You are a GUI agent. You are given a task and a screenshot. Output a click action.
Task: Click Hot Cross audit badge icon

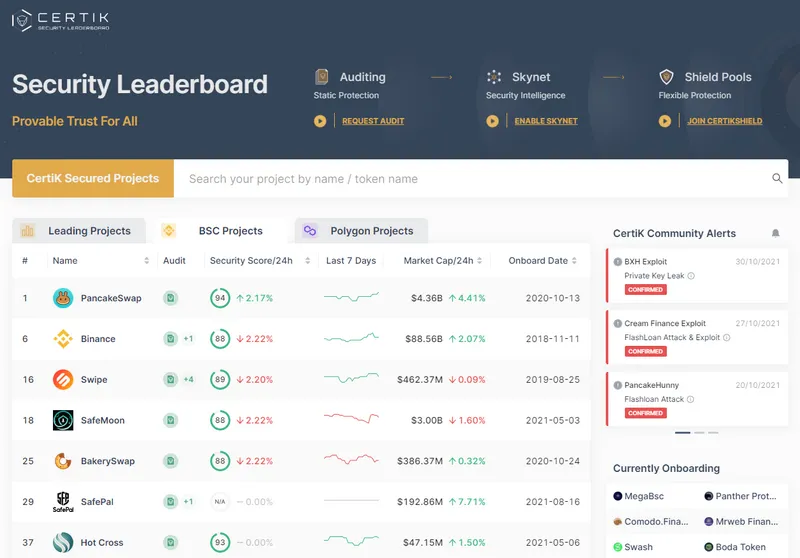(x=170, y=543)
